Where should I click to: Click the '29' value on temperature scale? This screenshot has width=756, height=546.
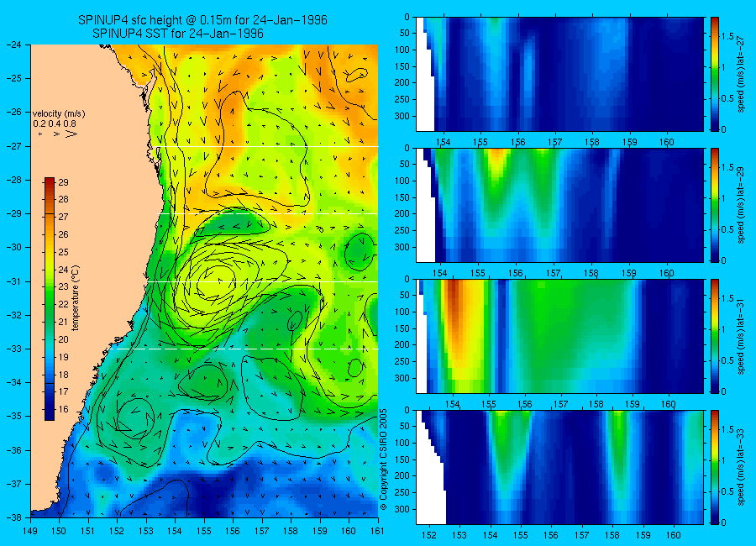click(63, 182)
